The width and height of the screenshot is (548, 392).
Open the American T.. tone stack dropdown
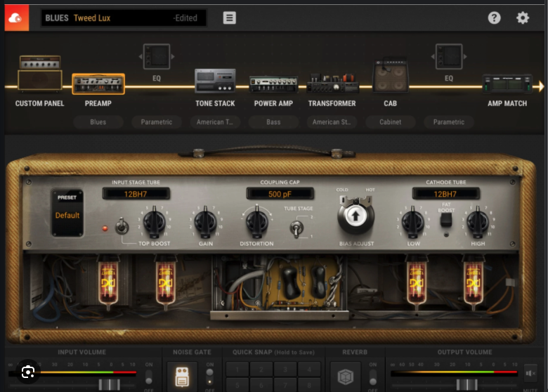click(215, 122)
